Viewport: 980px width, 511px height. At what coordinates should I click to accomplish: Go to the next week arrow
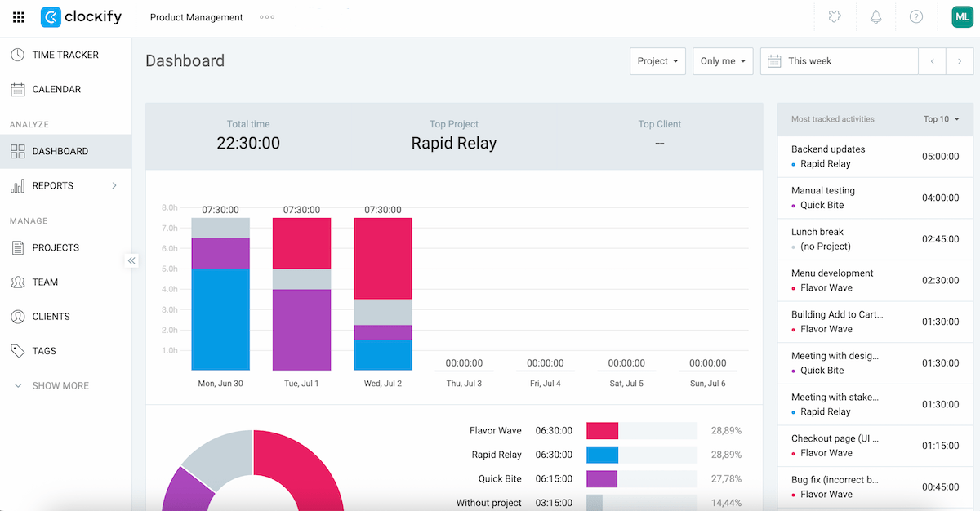[x=960, y=61]
